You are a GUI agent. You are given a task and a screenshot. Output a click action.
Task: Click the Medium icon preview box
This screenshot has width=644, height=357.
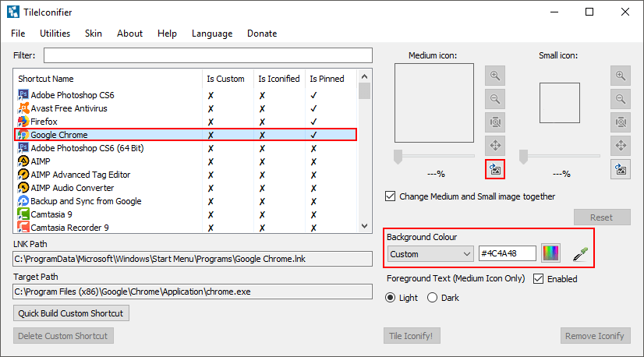[434, 103]
